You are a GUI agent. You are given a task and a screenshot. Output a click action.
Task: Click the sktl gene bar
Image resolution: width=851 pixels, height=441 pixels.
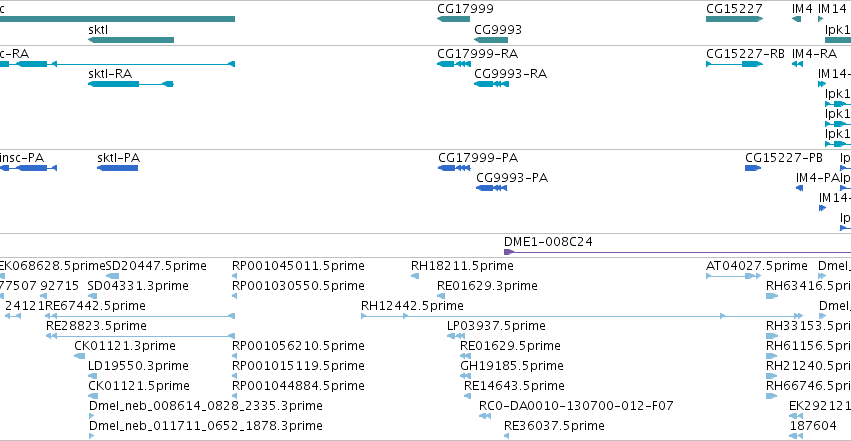point(131,40)
